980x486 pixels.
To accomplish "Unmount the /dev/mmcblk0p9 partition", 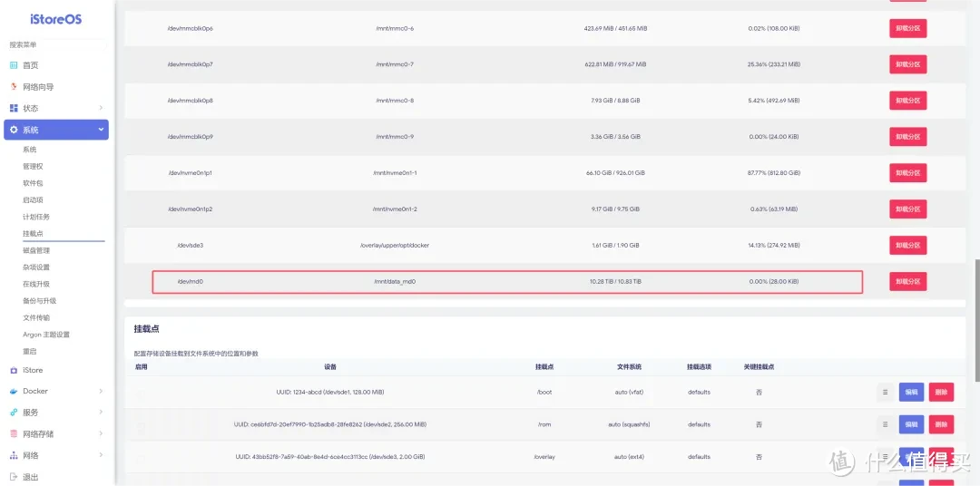I will point(907,137).
